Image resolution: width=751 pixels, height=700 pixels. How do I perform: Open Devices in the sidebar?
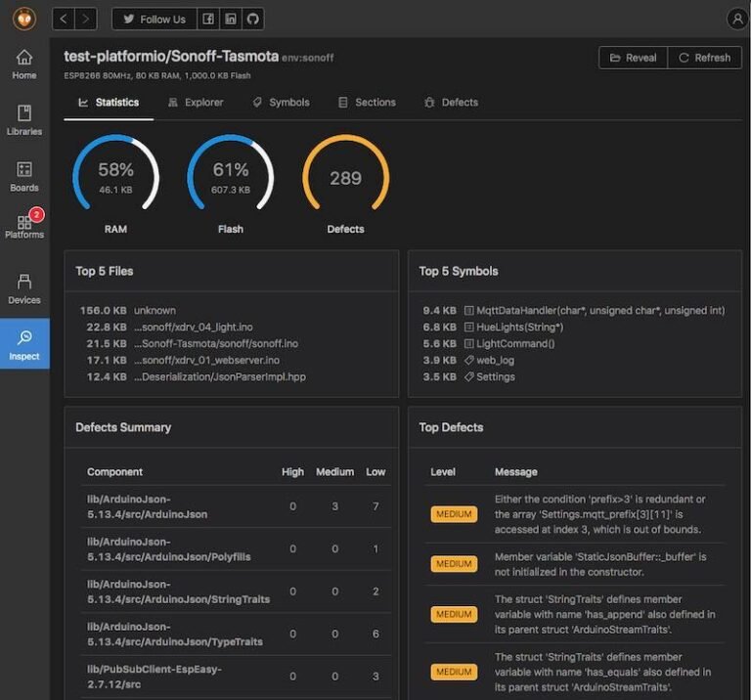click(x=24, y=289)
